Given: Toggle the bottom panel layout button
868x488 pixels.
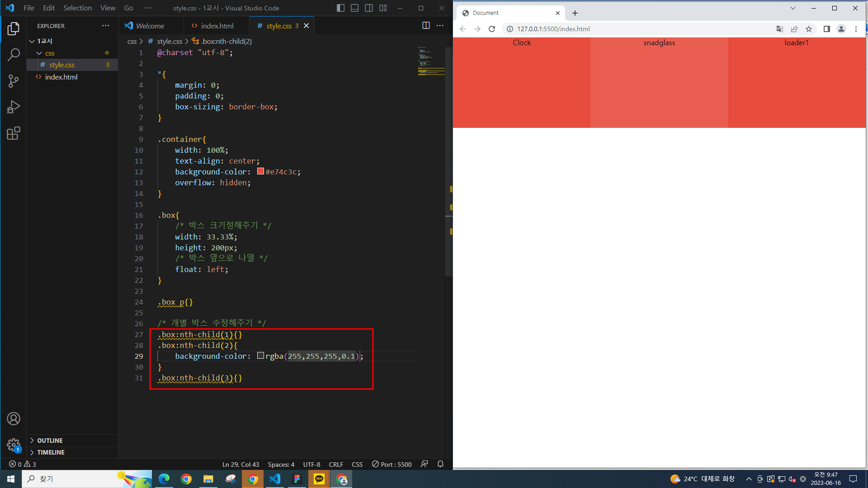Looking at the screenshot, I should pyautogui.click(x=354, y=8).
